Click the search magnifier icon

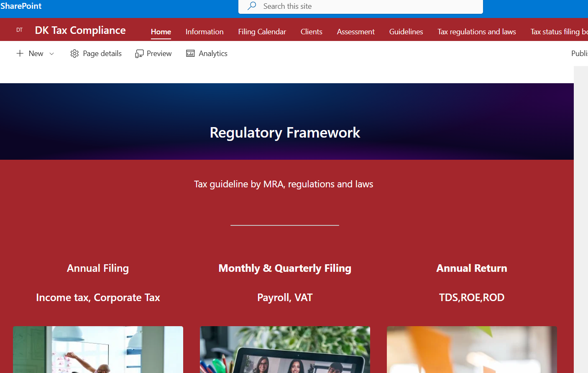point(252,6)
